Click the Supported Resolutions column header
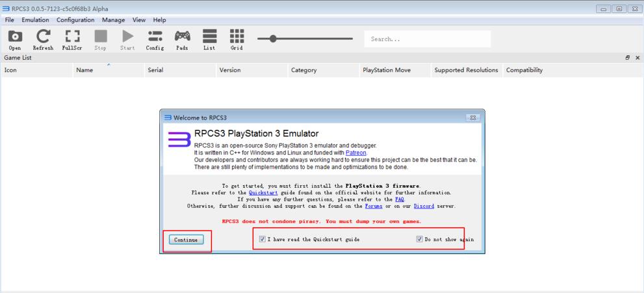The image size is (644, 293). 467,70
